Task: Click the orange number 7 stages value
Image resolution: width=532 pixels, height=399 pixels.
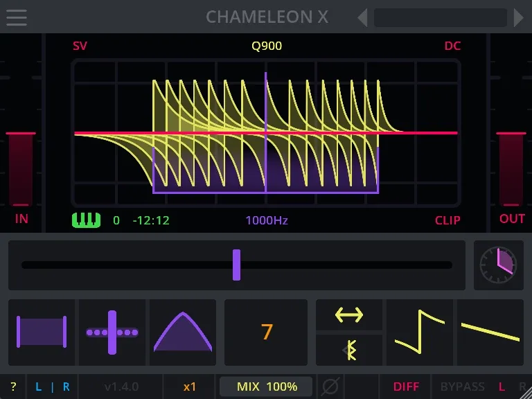Action: tap(266, 332)
